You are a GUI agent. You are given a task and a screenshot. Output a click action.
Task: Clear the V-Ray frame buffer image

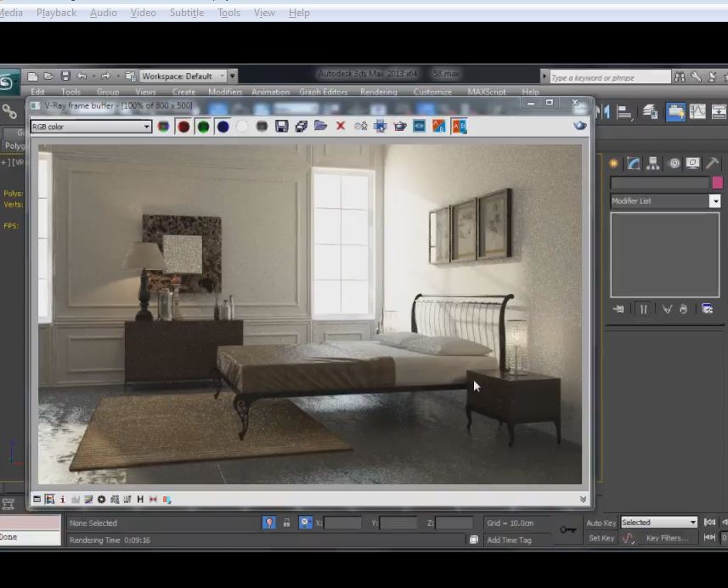[x=341, y=126]
